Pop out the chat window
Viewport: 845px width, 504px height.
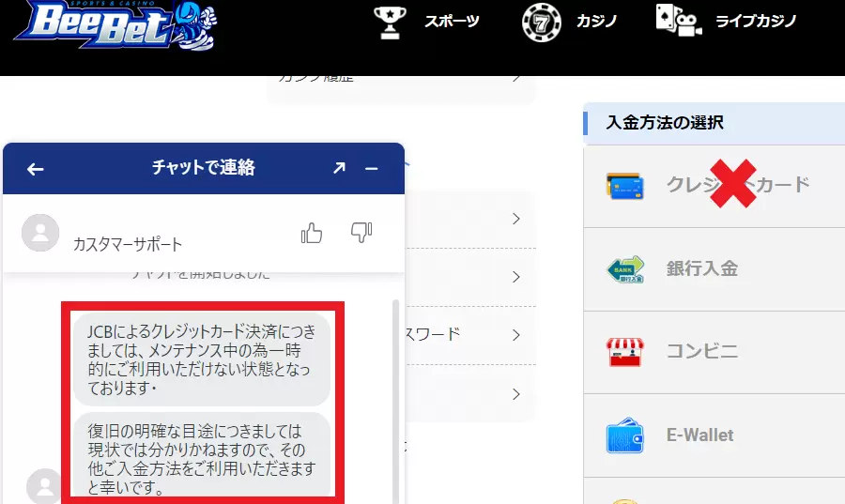coord(339,168)
